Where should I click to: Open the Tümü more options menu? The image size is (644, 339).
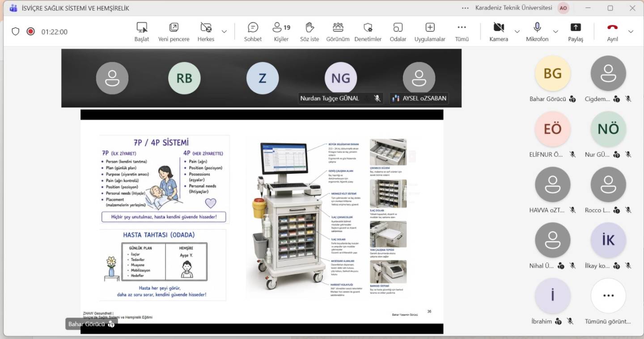pyautogui.click(x=462, y=31)
